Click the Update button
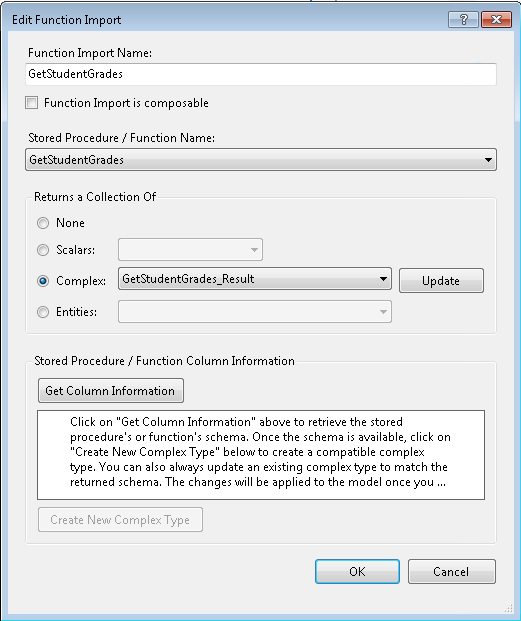Screen dimensions: 521x621 [441, 280]
